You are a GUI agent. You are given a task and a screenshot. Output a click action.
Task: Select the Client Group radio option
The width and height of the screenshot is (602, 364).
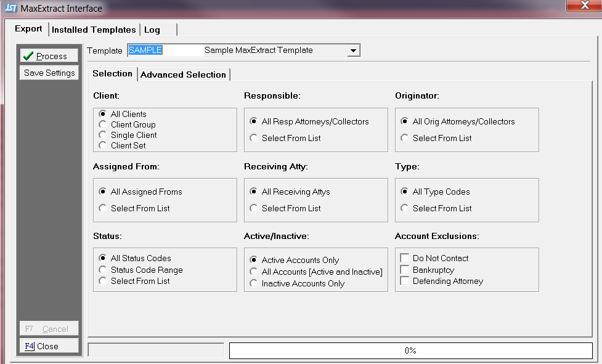point(103,124)
